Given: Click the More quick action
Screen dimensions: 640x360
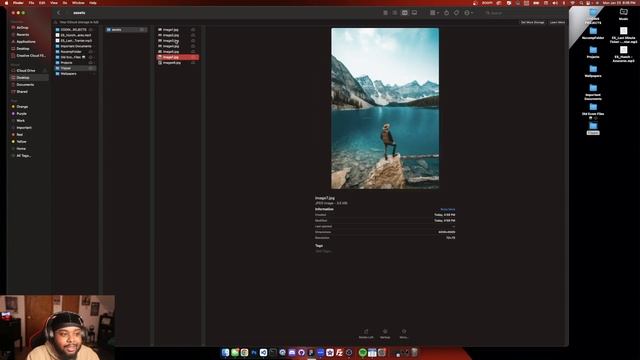Looking at the screenshot, I should point(404,334).
